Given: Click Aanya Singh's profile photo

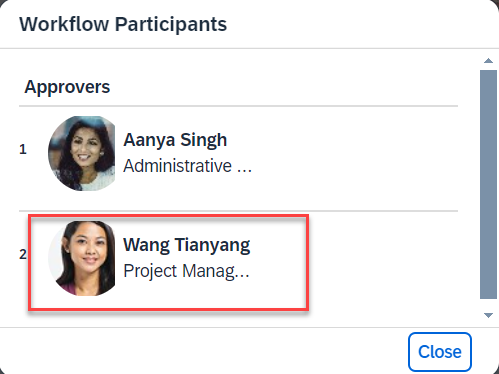Looking at the screenshot, I should [82, 153].
